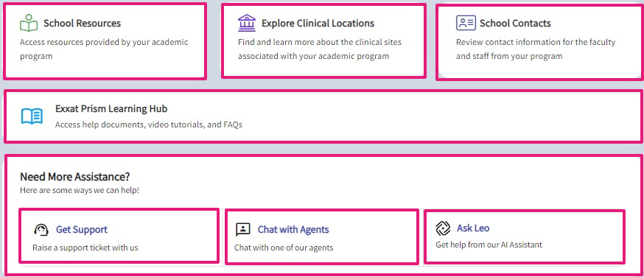Open the Exxat Prism Learning Hub title
The height and width of the screenshot is (277, 644).
pos(111,109)
